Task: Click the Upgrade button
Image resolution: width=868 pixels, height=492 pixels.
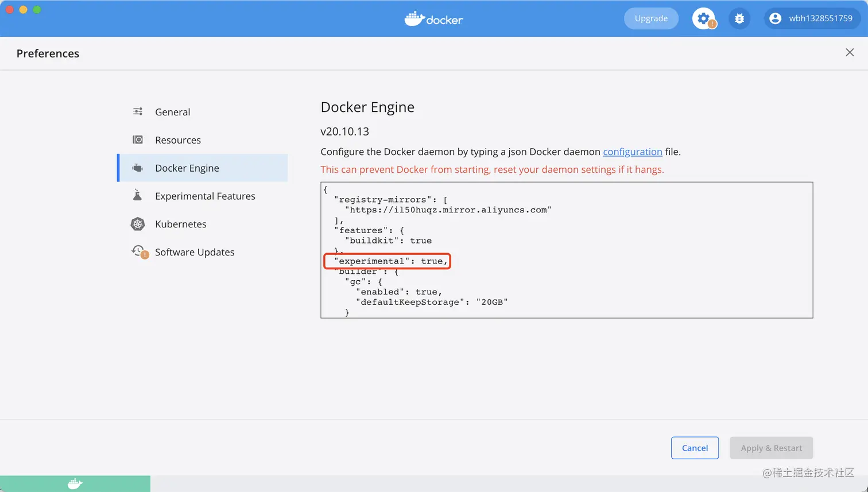Action: tap(651, 18)
